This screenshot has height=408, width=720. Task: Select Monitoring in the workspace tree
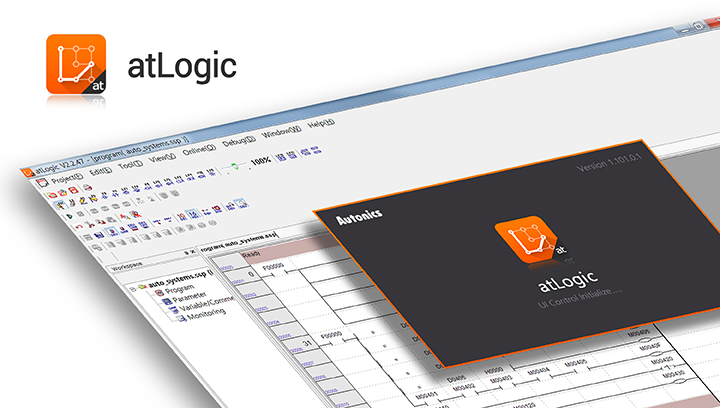pos(207,314)
